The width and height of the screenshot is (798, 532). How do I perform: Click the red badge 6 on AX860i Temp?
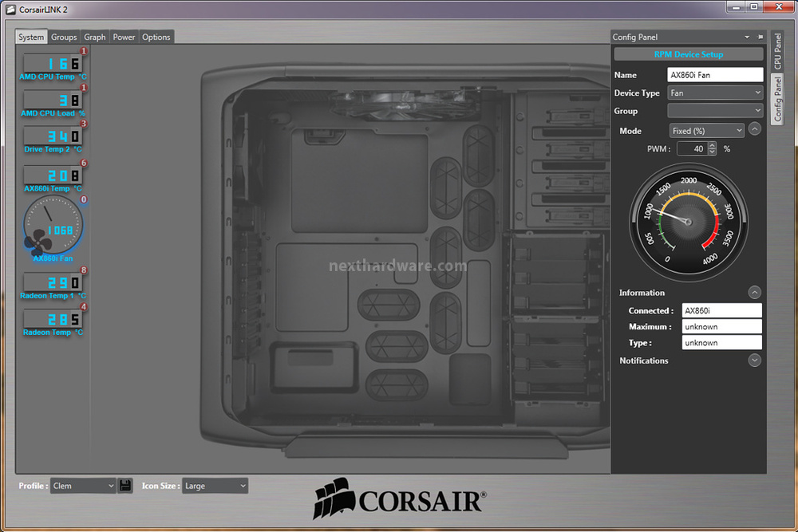coord(84,163)
